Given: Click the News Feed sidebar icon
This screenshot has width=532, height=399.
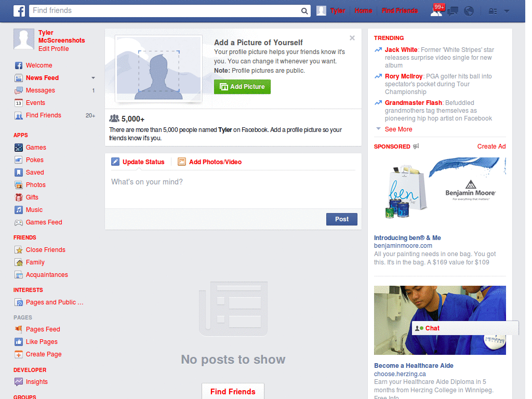Looking at the screenshot, I should point(19,78).
